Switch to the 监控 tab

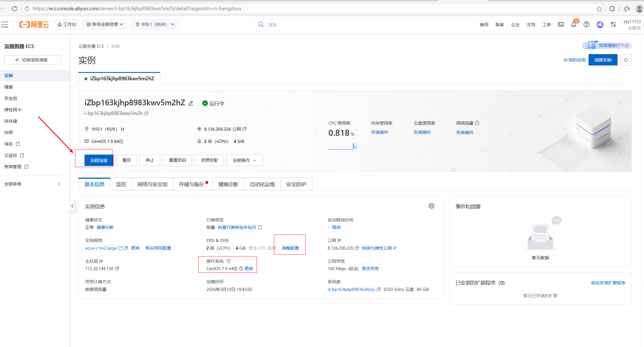[x=121, y=184]
